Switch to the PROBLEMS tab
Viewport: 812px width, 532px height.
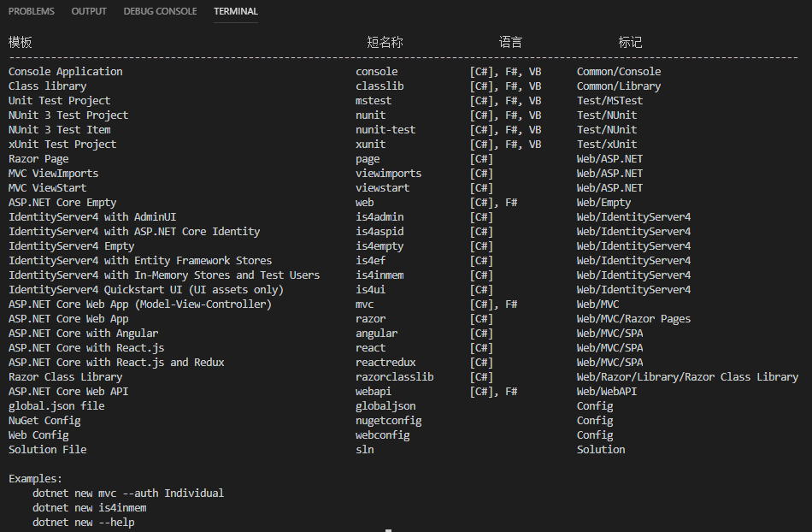(31, 11)
